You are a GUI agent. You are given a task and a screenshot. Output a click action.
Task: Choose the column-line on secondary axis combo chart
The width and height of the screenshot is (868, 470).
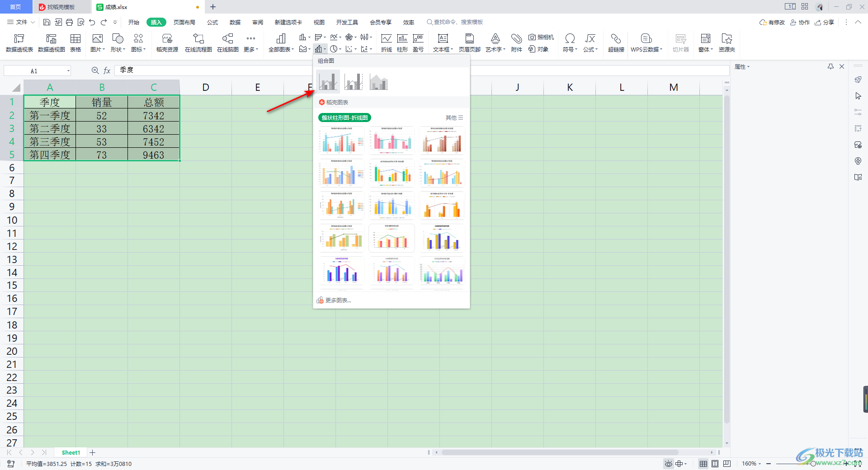pos(354,81)
